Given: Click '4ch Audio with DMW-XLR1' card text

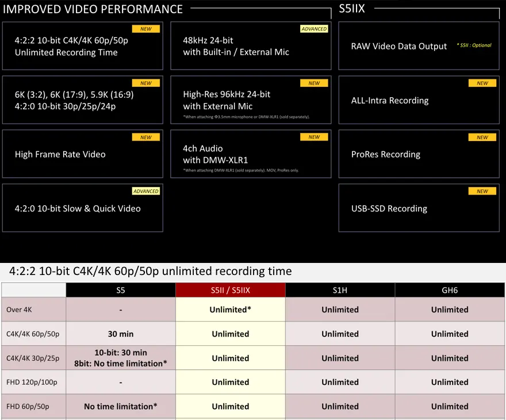Looking at the screenshot, I should point(215,154).
